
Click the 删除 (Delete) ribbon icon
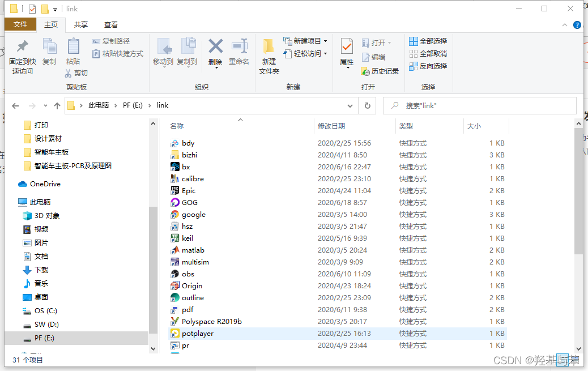(216, 54)
